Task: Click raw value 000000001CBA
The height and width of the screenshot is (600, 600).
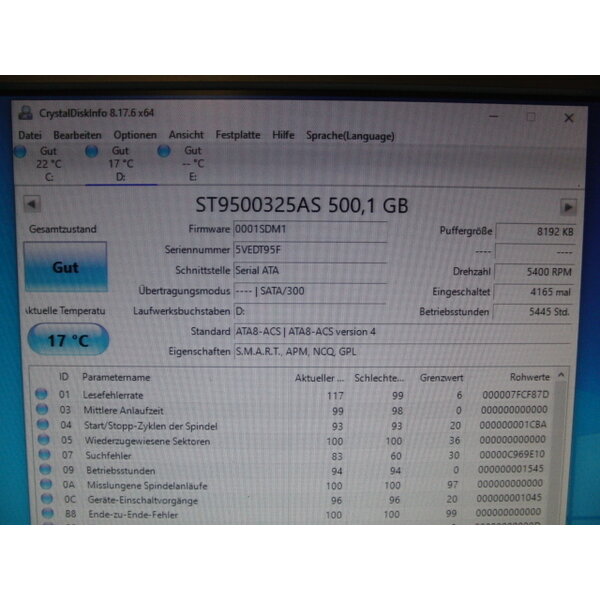Action: (513, 425)
